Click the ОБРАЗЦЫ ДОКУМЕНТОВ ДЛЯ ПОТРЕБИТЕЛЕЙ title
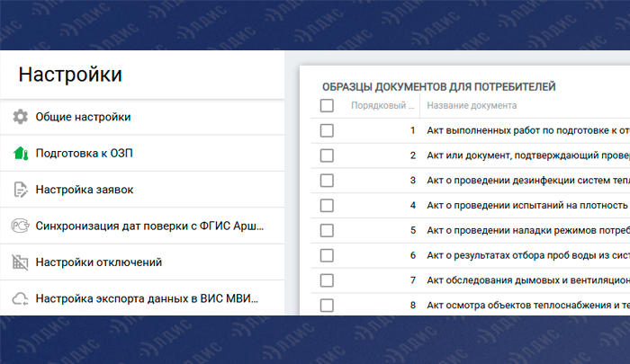Viewport: 630px width, 364px height. (x=439, y=86)
